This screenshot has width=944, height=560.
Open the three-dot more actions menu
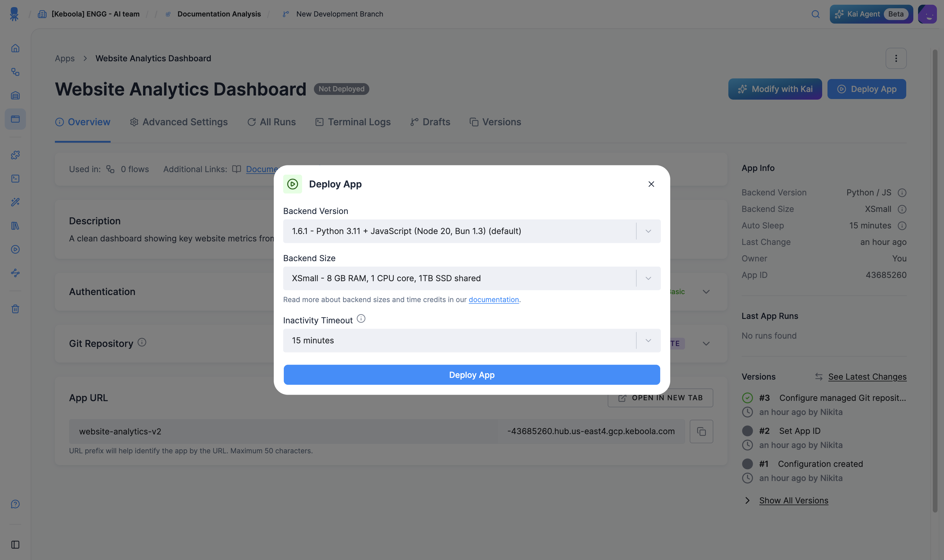(896, 58)
